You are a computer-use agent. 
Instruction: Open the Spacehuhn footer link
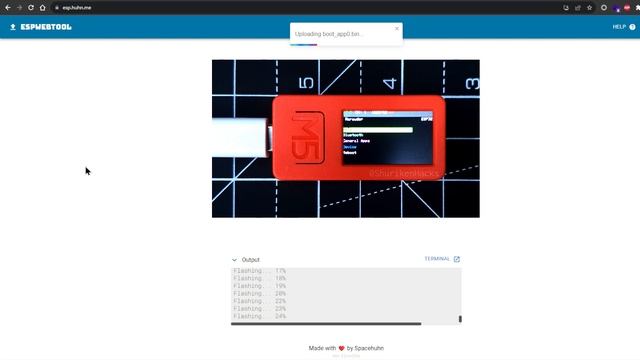369,348
